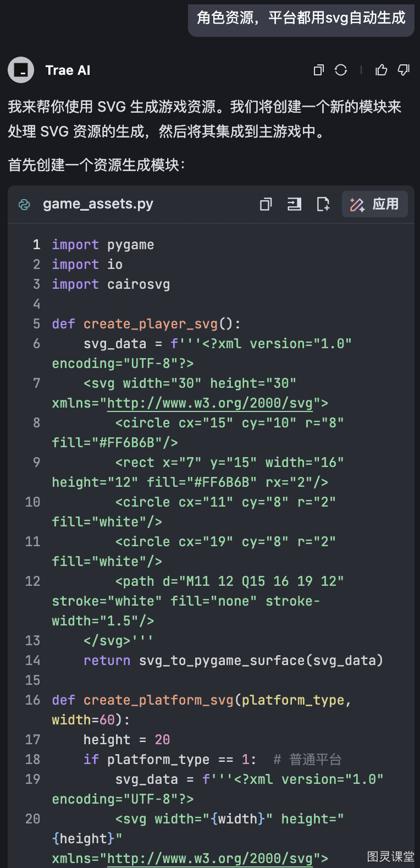Select the user message bubble about svg
This screenshot has height=868, width=420.
[301, 18]
